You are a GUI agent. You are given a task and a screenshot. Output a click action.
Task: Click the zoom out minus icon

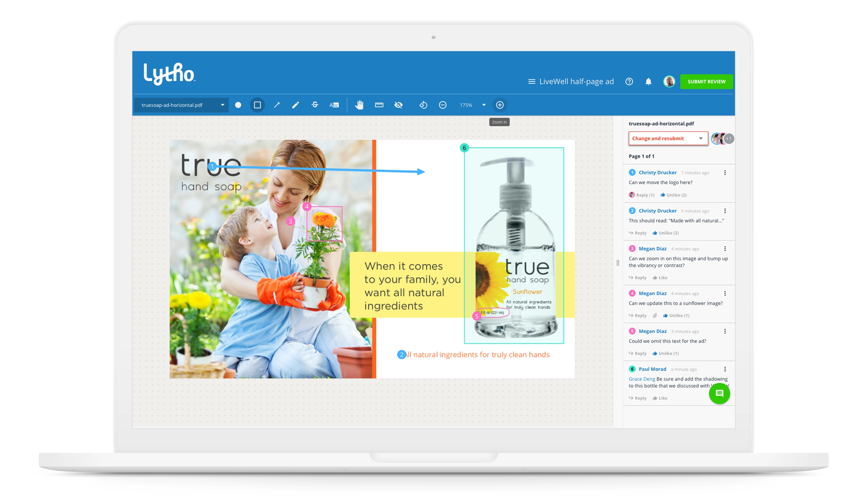[x=442, y=105]
